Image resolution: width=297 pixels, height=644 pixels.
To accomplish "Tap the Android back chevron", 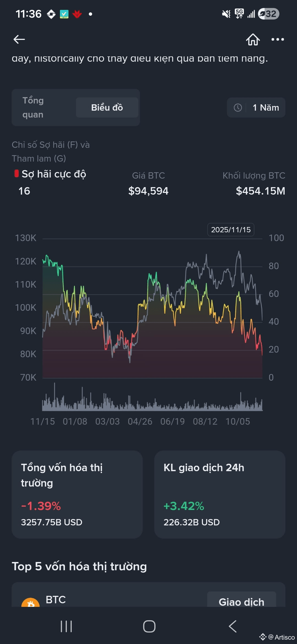I will coord(233,626).
